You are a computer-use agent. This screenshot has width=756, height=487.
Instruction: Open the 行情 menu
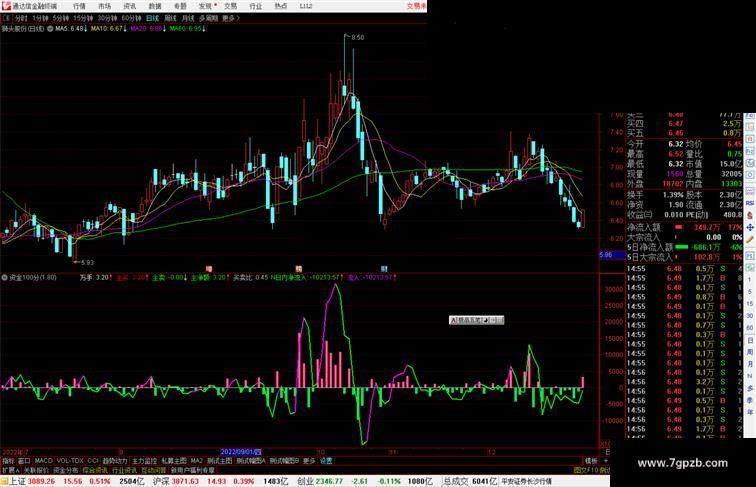79,6
